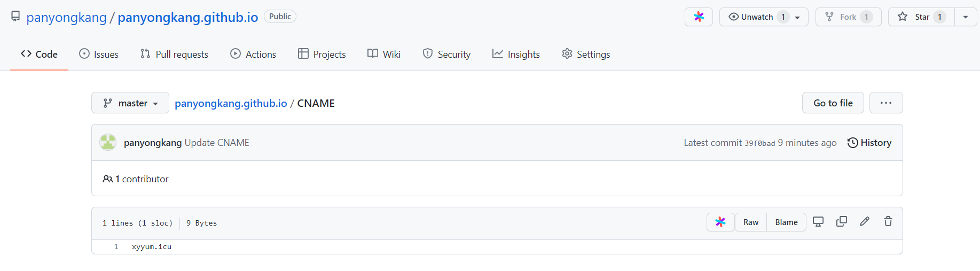Switch to the Pull requests tab

click(x=174, y=55)
